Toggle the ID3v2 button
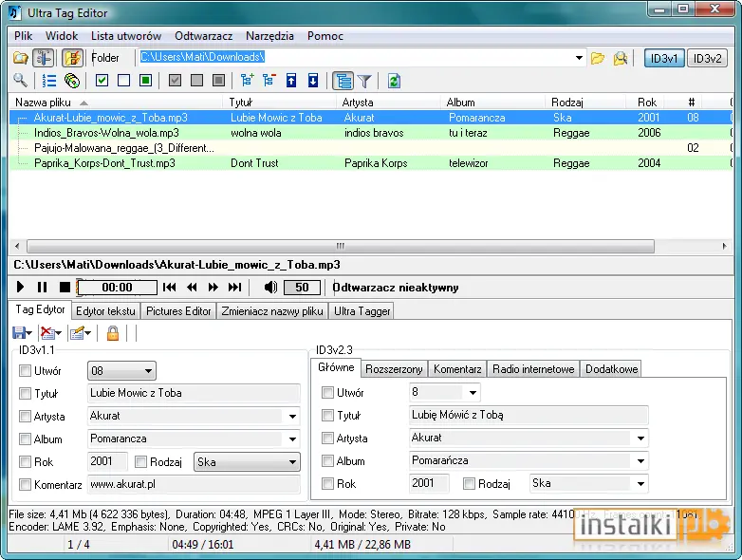The height and width of the screenshot is (560, 742). [x=707, y=58]
